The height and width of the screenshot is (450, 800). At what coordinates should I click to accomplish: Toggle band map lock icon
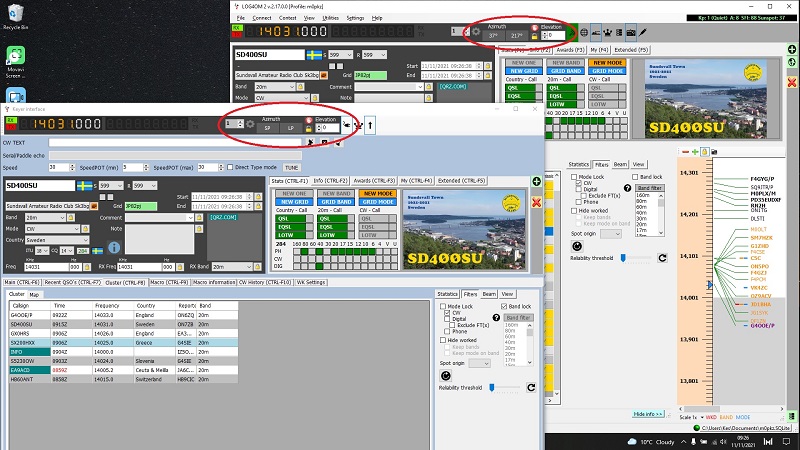coord(705,152)
